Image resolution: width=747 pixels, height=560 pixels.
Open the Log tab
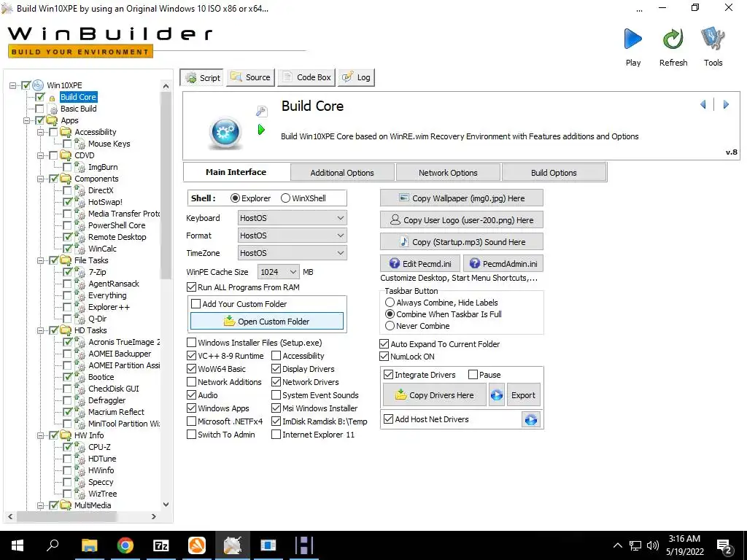356,77
